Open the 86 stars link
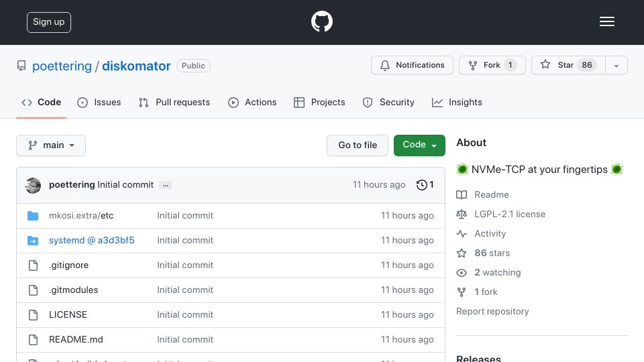The height and width of the screenshot is (362, 644). point(492,253)
